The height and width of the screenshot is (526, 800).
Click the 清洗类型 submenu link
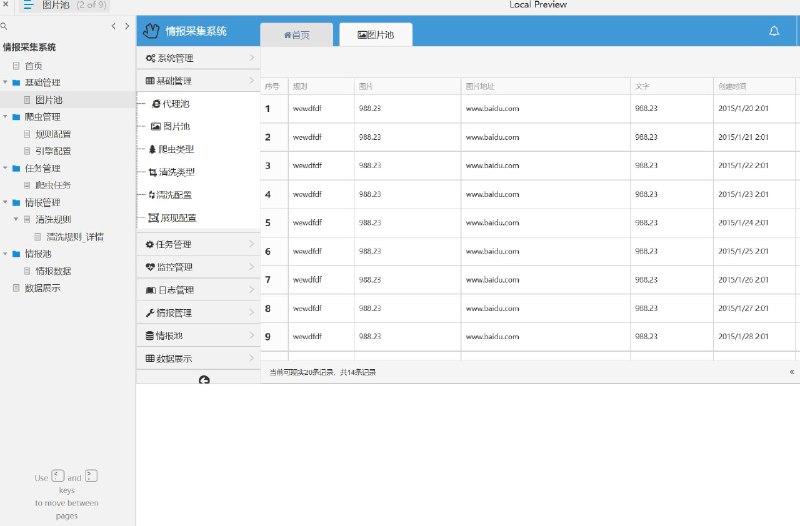(x=177, y=172)
